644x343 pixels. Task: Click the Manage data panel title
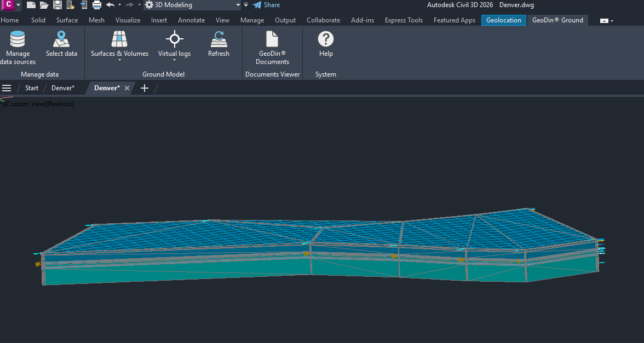click(40, 74)
